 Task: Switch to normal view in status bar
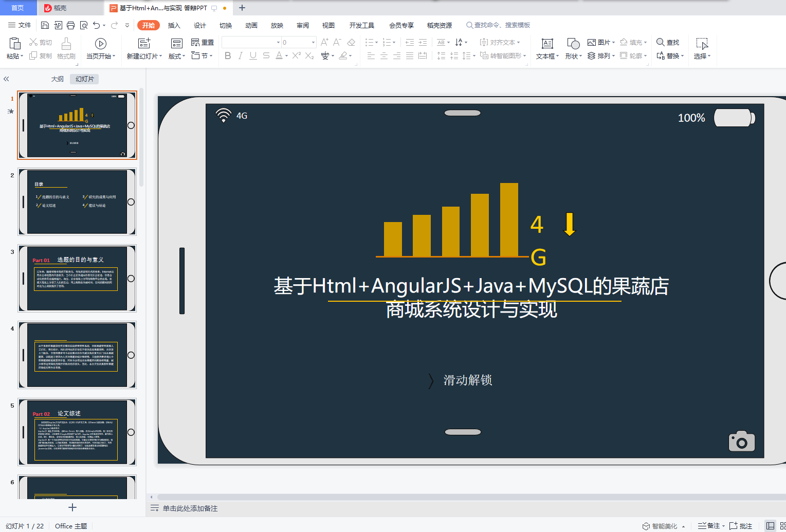770,525
